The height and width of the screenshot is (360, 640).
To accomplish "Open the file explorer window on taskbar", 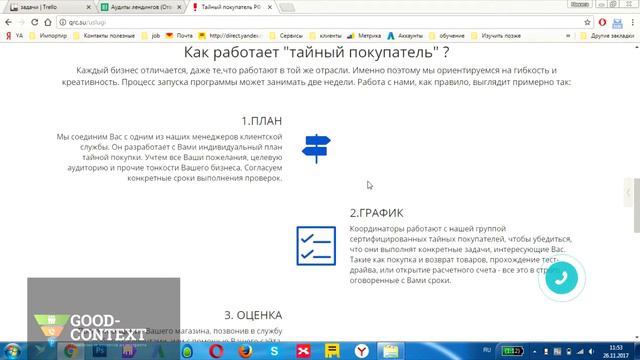I will click(391, 351).
